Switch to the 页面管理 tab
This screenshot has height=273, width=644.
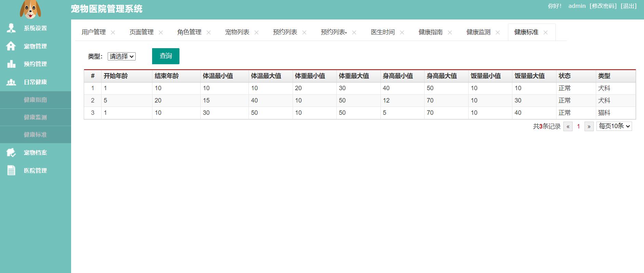(x=142, y=32)
